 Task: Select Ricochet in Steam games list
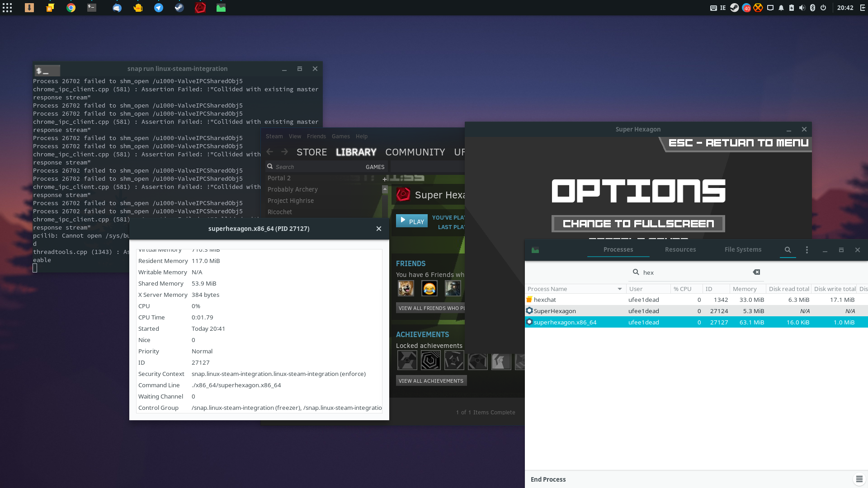point(279,212)
